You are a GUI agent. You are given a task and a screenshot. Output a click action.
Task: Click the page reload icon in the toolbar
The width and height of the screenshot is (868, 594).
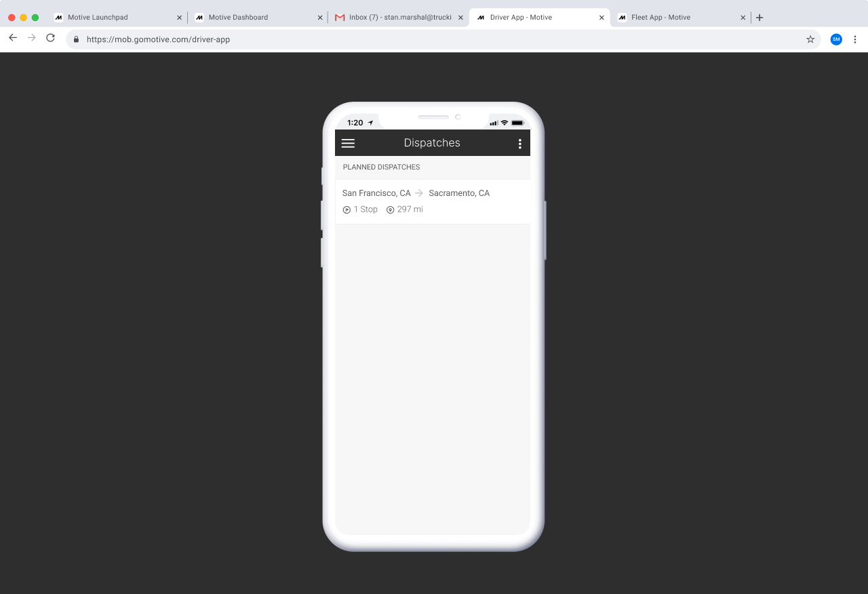[50, 38]
